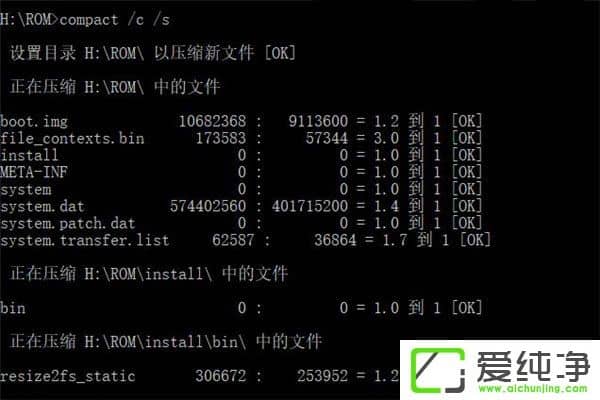Click the resize2fs_static file name
This screenshot has width=600, height=400.
point(68,376)
